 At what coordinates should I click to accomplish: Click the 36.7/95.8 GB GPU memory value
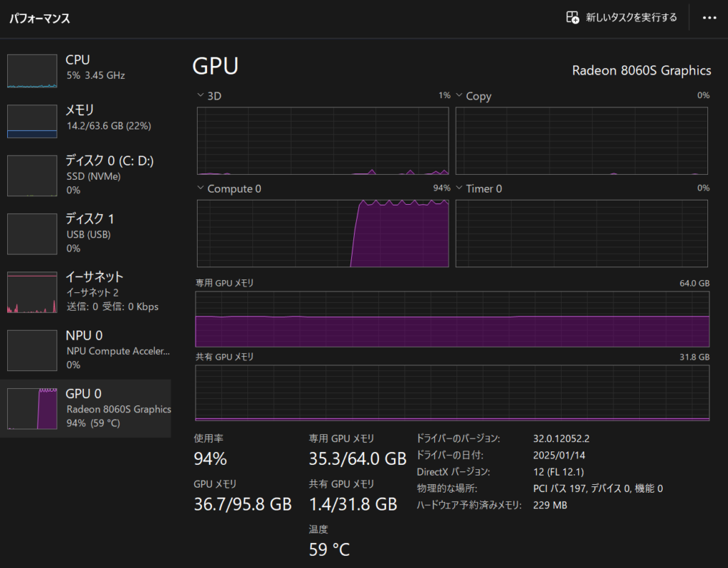tap(243, 504)
